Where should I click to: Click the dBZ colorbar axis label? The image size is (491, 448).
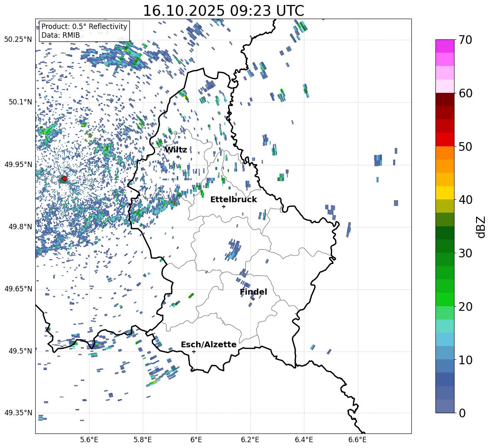tap(481, 227)
